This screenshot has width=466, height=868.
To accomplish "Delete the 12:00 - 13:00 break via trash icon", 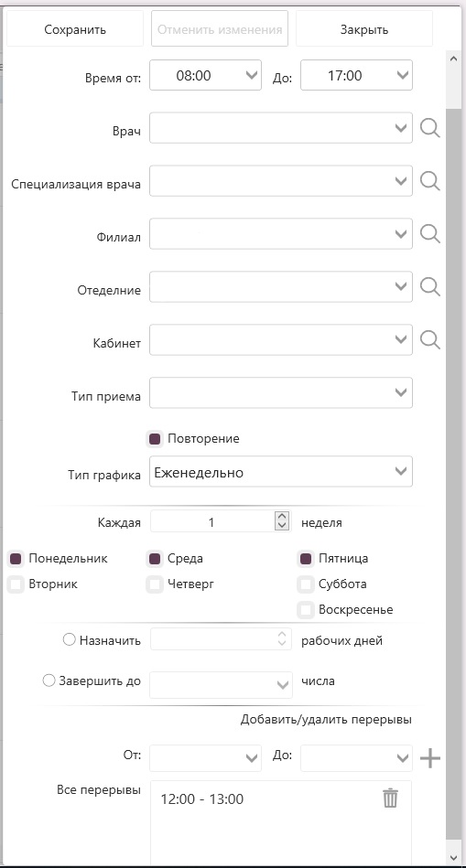I will pos(391,798).
